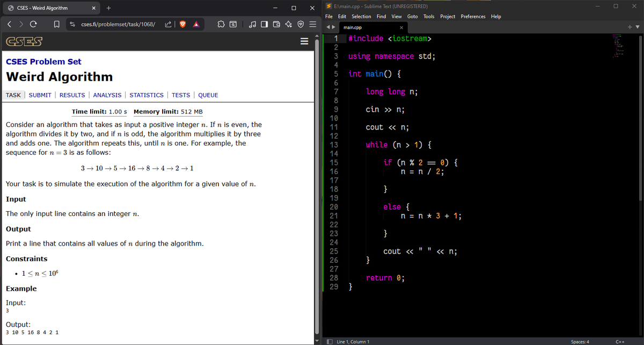Open Sublime Text Project menu
Viewport: 644px width, 345px height.
pyautogui.click(x=448, y=17)
